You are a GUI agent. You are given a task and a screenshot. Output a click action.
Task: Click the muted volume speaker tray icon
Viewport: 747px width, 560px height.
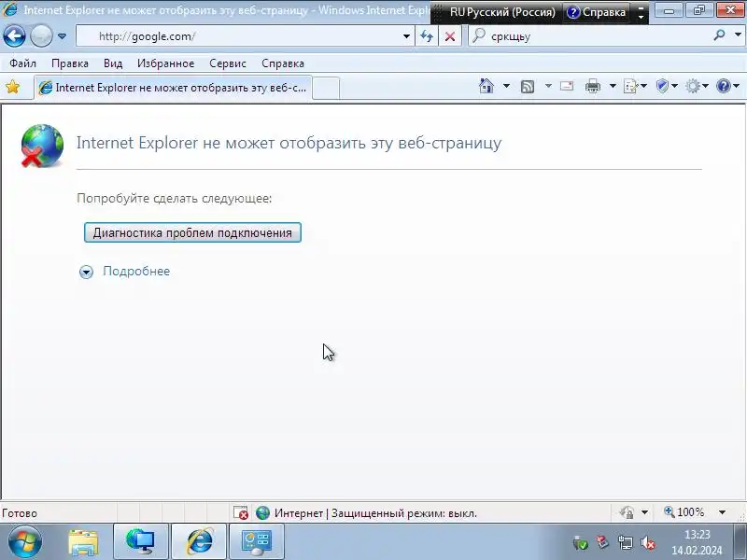[648, 543]
